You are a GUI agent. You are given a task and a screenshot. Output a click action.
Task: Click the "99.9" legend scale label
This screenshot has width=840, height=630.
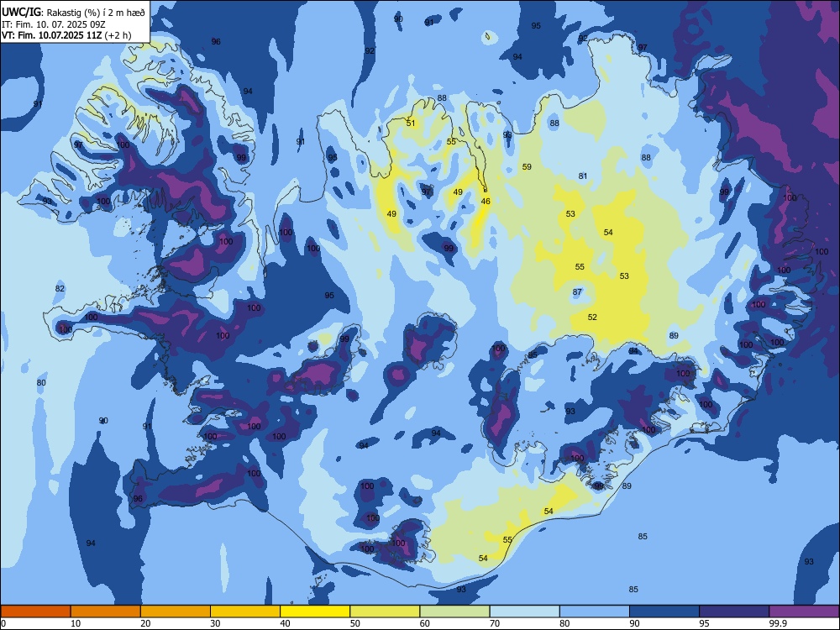[x=777, y=623]
